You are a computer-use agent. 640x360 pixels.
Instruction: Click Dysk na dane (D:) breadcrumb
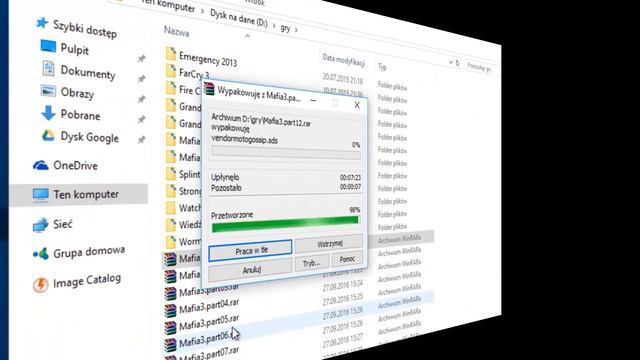(x=239, y=18)
